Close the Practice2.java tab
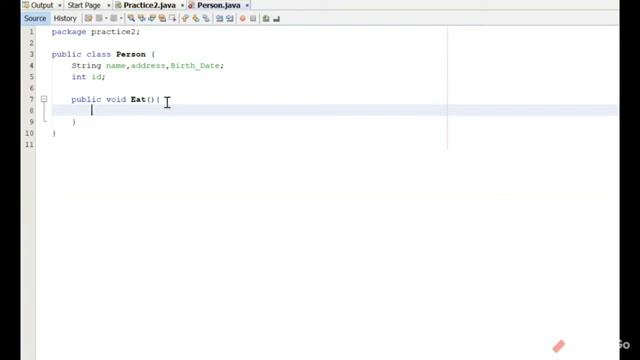Screen dimensions: 640x360 click(182, 6)
